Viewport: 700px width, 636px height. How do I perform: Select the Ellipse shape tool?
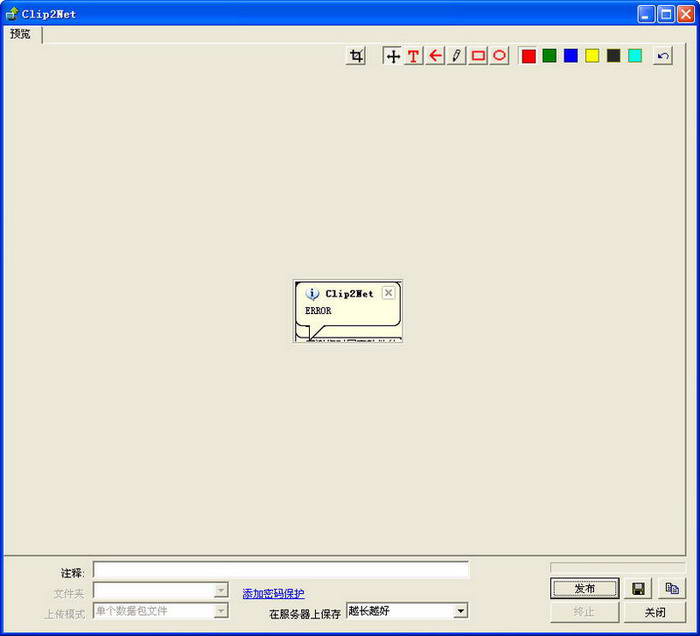click(x=500, y=56)
